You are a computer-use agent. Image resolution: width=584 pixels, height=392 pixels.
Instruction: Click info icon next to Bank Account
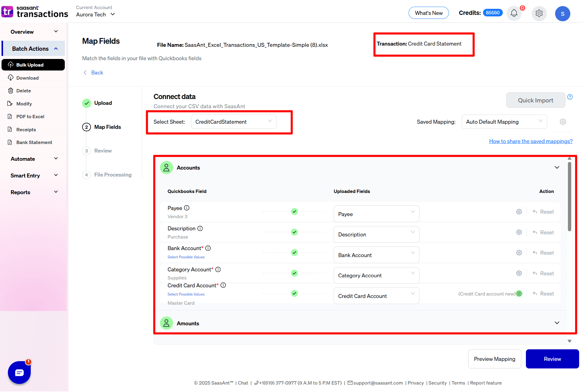pyautogui.click(x=208, y=248)
